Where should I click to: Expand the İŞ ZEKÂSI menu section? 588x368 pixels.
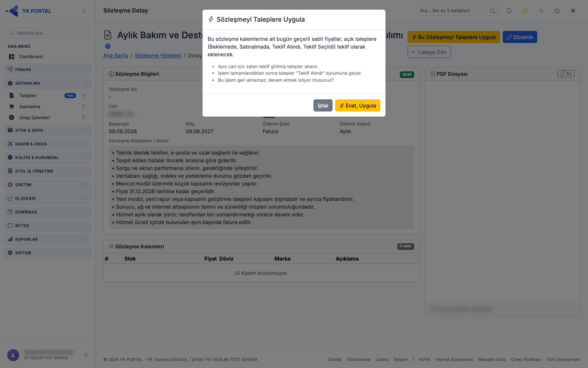48,198
